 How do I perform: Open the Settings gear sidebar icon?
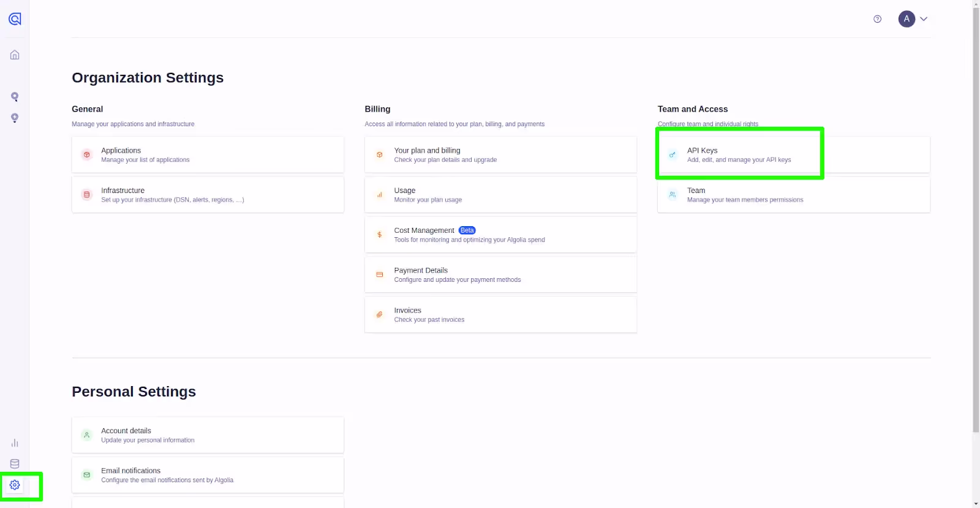pyautogui.click(x=15, y=485)
